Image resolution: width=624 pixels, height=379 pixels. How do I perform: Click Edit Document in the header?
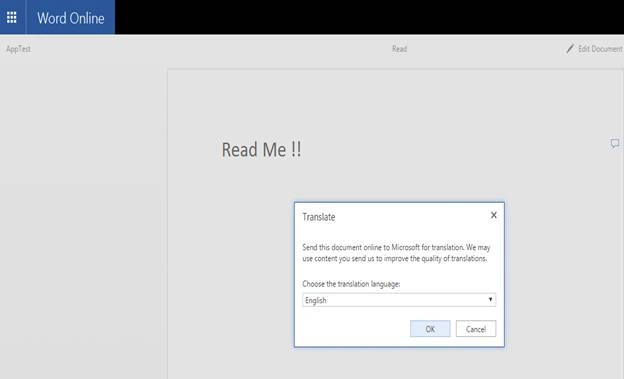point(594,49)
